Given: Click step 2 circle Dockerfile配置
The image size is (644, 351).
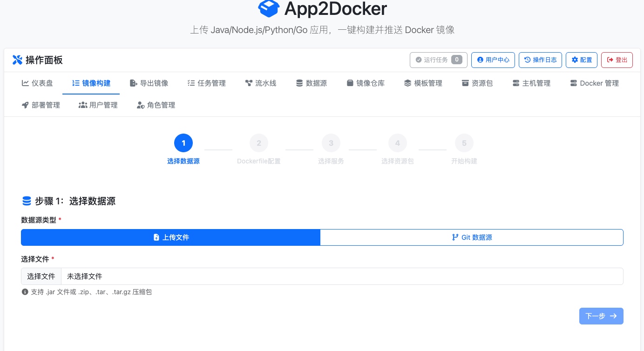Looking at the screenshot, I should coord(259,143).
